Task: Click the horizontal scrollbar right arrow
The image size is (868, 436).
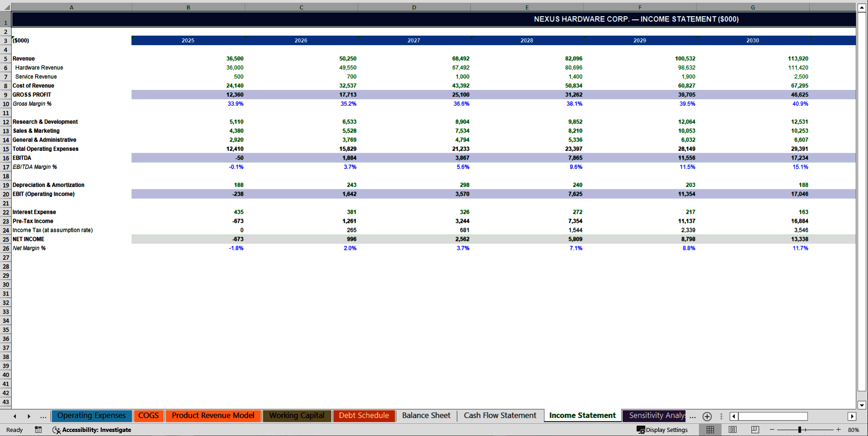Action: [x=853, y=416]
